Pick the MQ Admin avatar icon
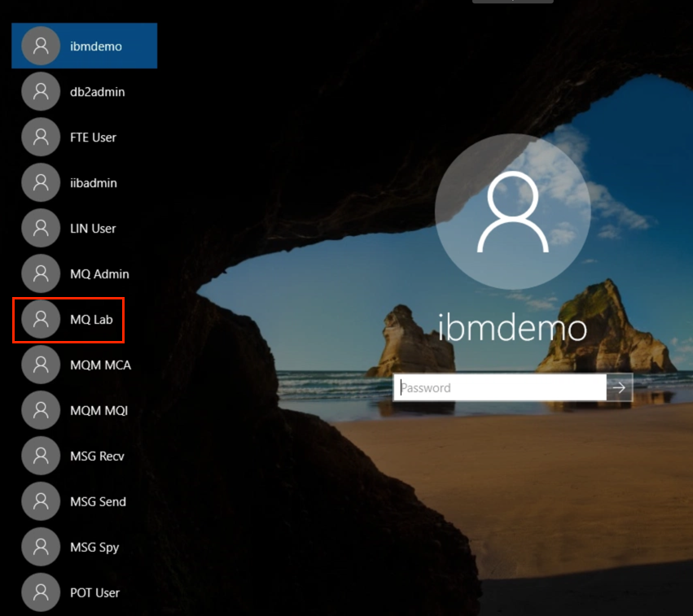Image resolution: width=693 pixels, height=616 pixels. click(x=41, y=273)
